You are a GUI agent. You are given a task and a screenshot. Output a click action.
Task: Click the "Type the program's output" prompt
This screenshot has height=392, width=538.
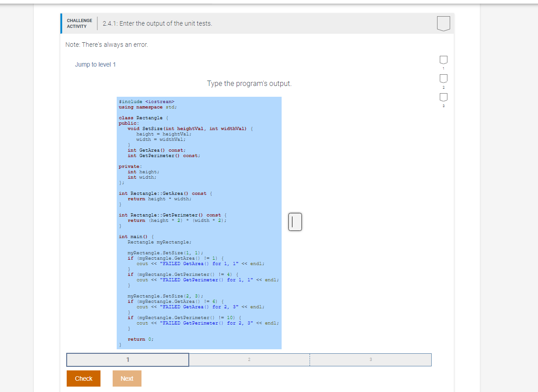250,83
